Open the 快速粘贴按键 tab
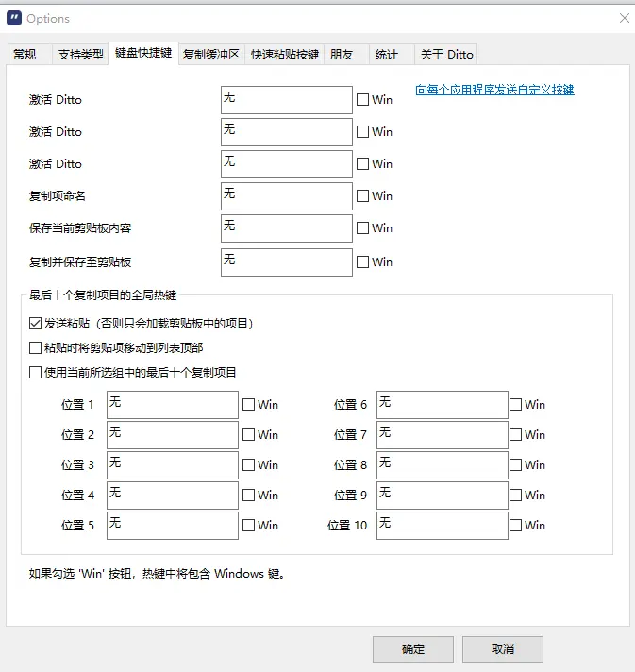The image size is (635, 672). [x=285, y=55]
